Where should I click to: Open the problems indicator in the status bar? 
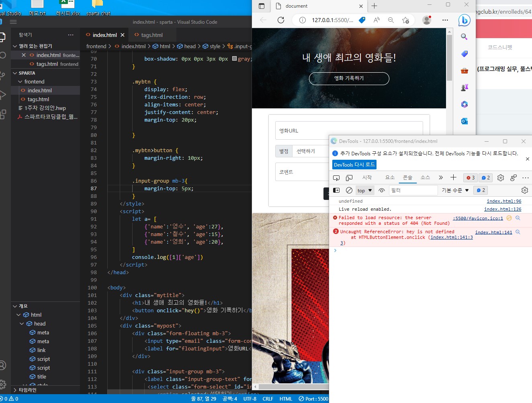[x=9, y=399]
